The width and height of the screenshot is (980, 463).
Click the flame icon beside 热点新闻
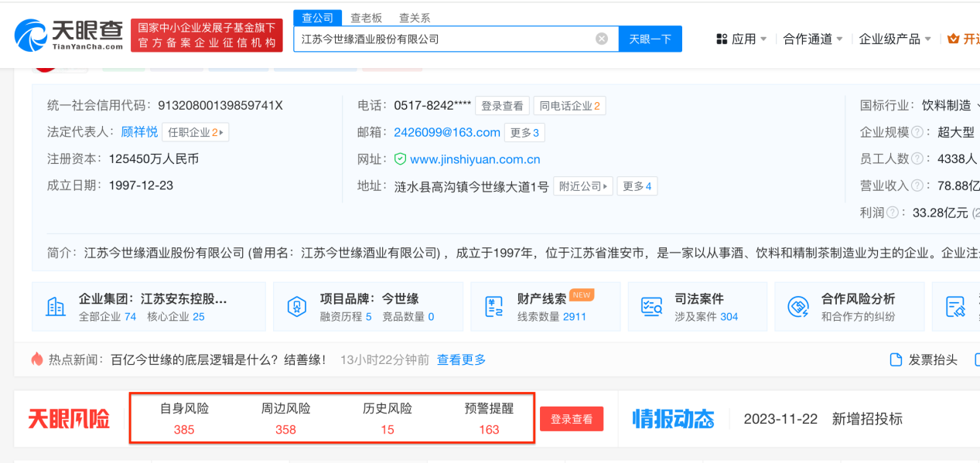click(37, 359)
